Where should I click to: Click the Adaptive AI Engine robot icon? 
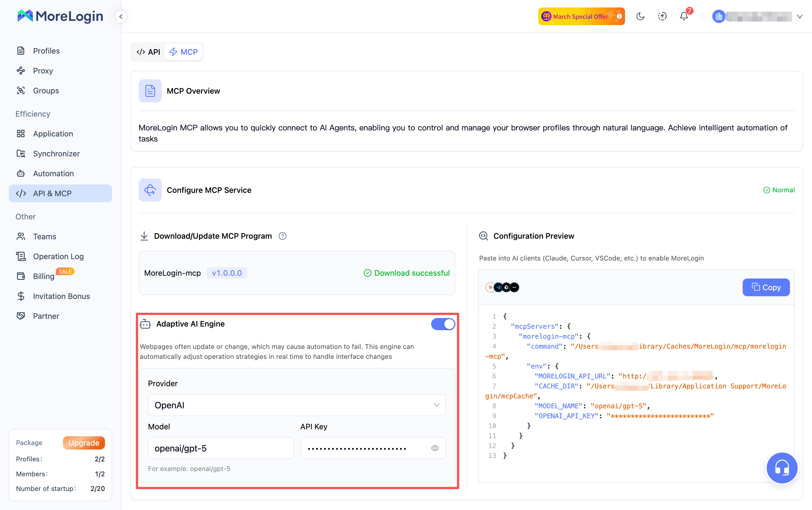tap(145, 324)
